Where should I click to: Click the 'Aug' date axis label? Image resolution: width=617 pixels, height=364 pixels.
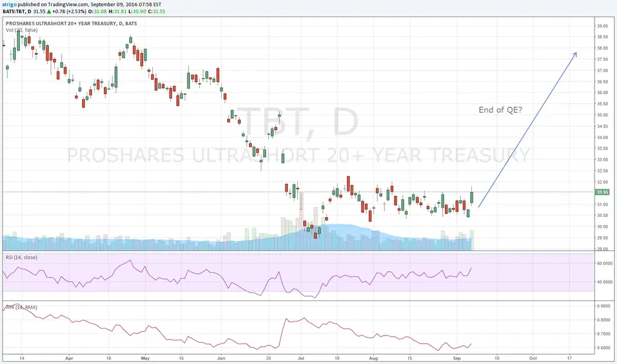[x=373, y=359]
